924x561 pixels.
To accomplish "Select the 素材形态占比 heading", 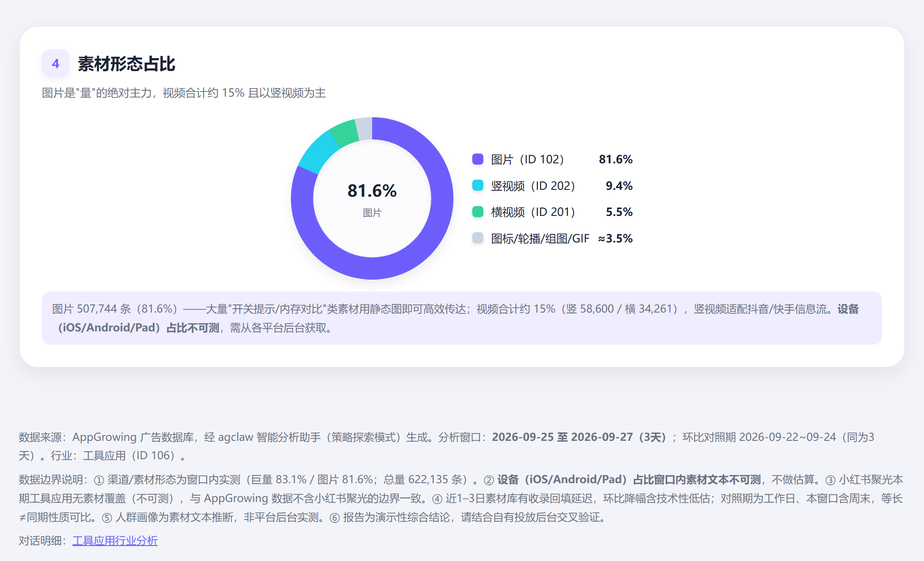I will click(x=127, y=64).
